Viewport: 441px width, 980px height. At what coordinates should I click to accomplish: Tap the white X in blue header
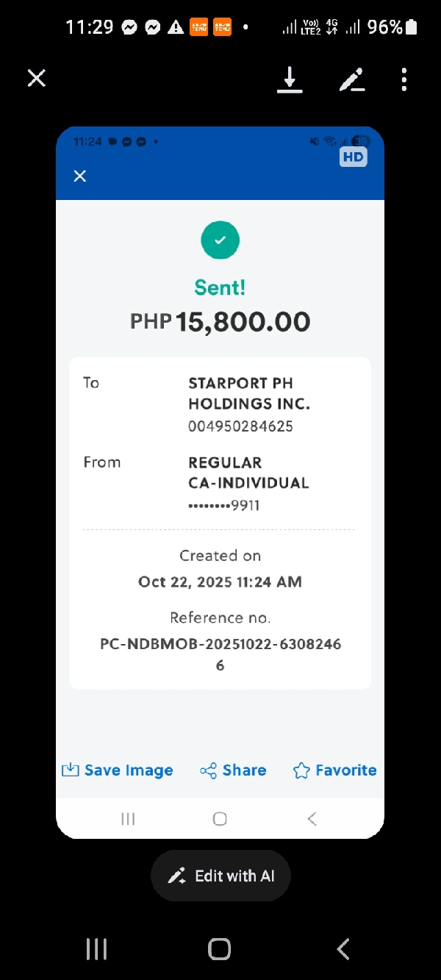click(80, 176)
